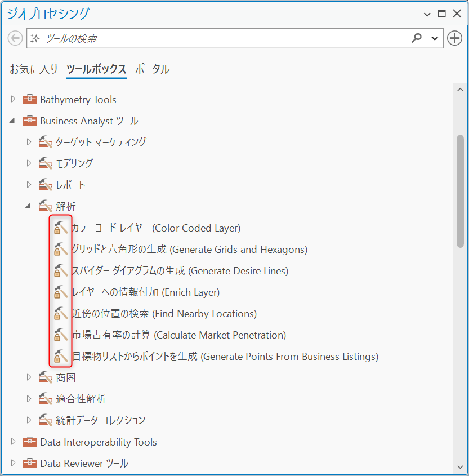Screen dimensions: 469x476
Task: Click the Color Coded Layer tool icon
Action: [x=60, y=228]
